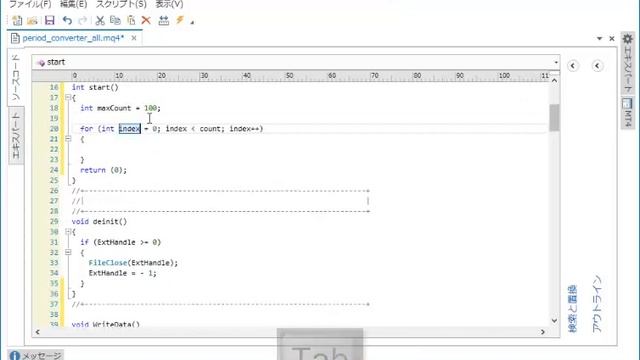Open the スクリプト(S) menu
This screenshot has width=640, height=360.
[x=121, y=4]
